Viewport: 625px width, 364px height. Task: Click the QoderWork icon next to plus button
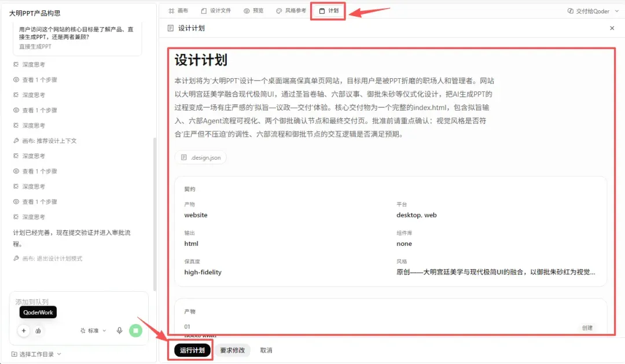click(x=38, y=330)
